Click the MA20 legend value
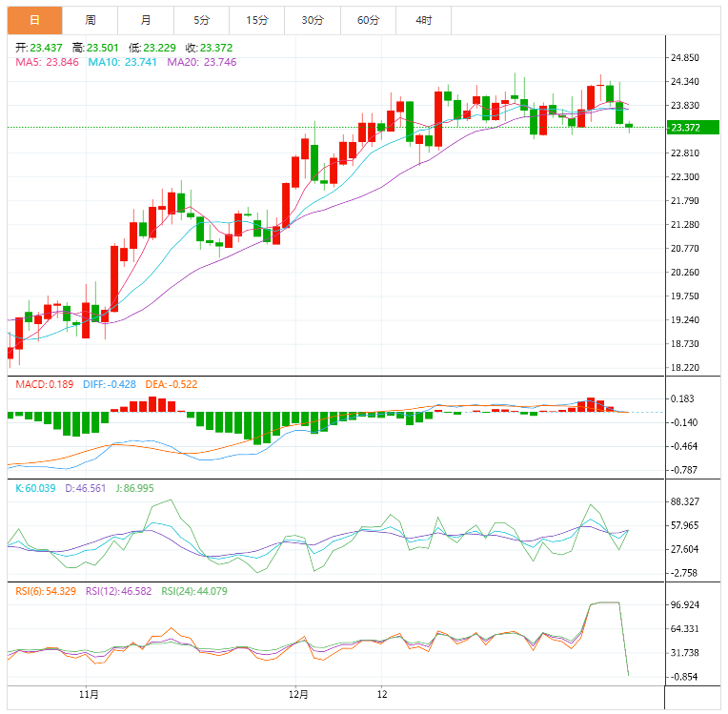728x714 pixels. coord(203,62)
